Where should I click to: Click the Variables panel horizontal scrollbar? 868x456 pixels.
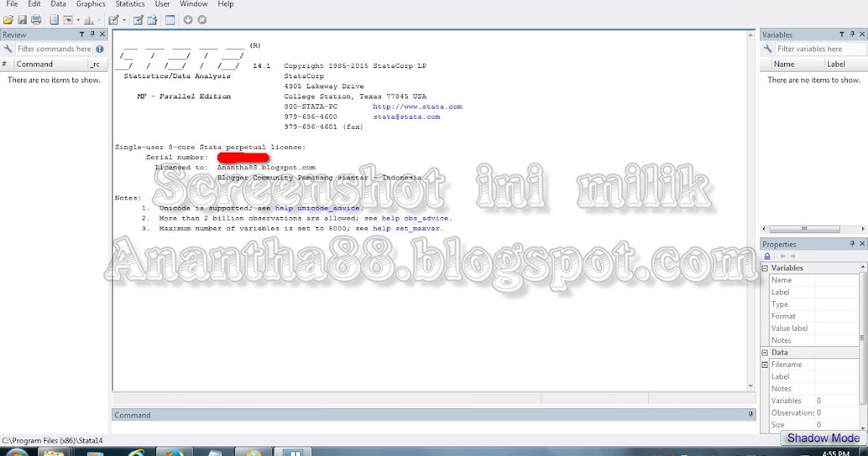coord(813,229)
